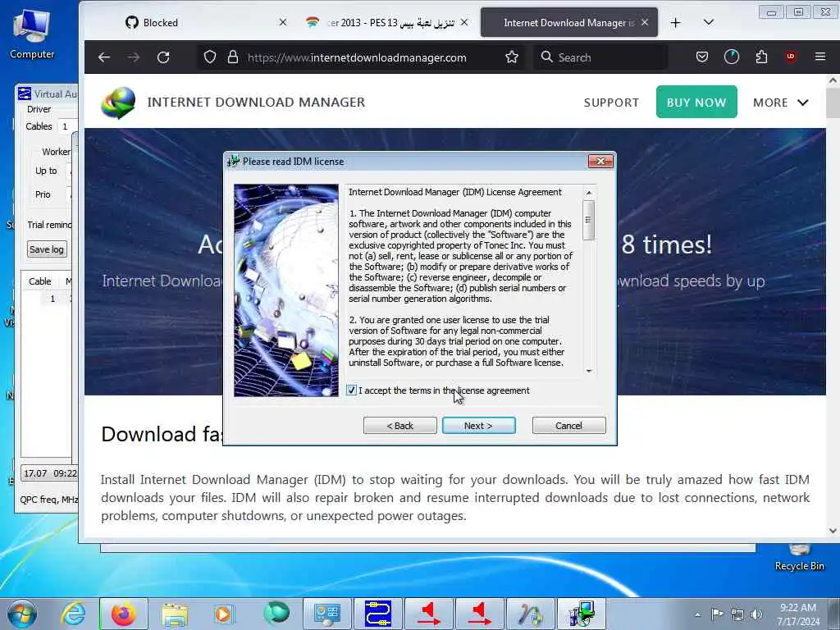Open a new tab with the plus icon

676,22
